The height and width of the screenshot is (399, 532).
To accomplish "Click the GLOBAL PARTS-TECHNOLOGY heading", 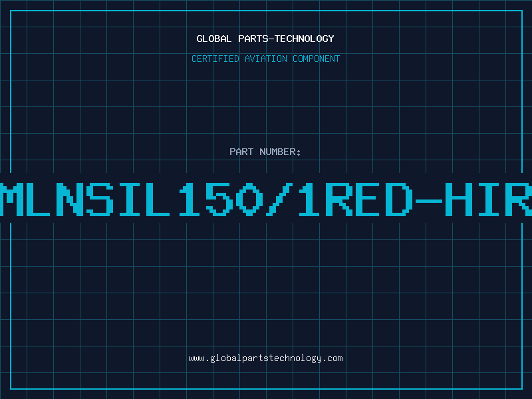I will [265, 39].
